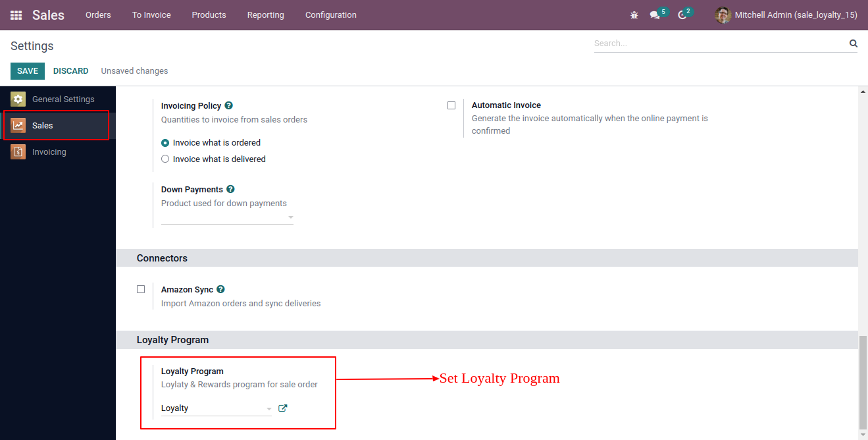Viewport: 868px width, 440px height.
Task: Click the Invoicing sidebar icon
Action: pyautogui.click(x=18, y=151)
